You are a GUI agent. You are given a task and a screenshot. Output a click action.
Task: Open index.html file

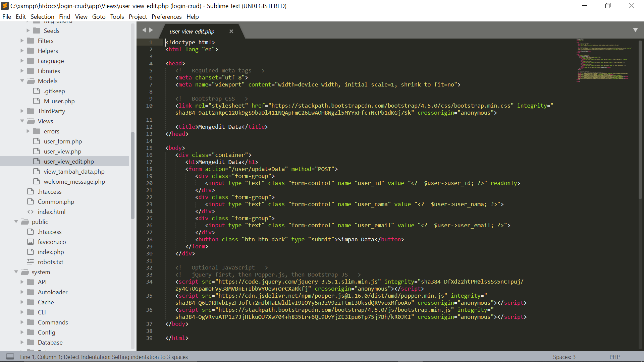tap(51, 212)
